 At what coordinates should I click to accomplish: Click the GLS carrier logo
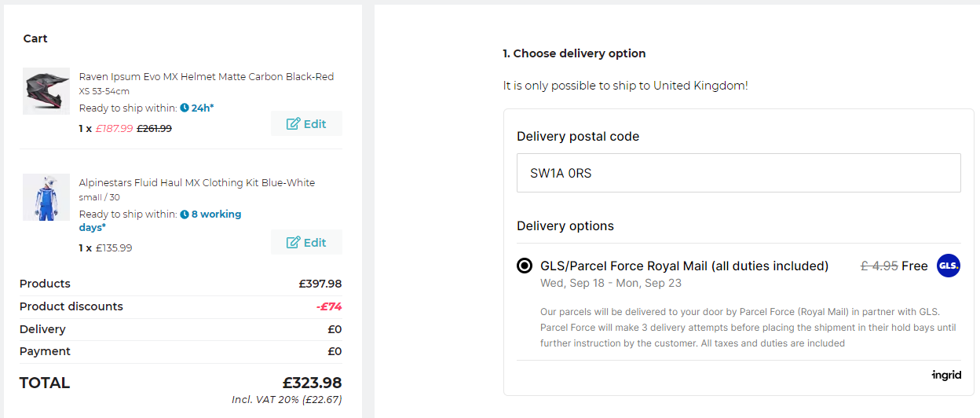(949, 266)
